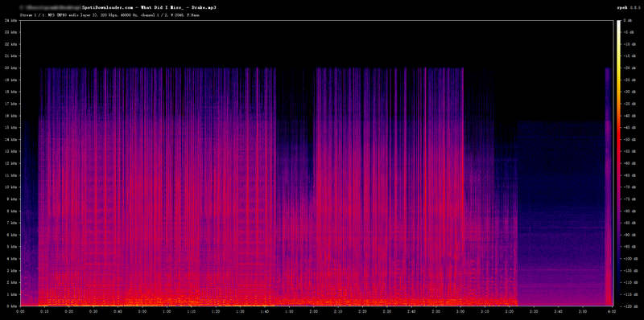Click the spectrogram plot area
The height and width of the screenshot is (320, 644).
click(x=316, y=163)
